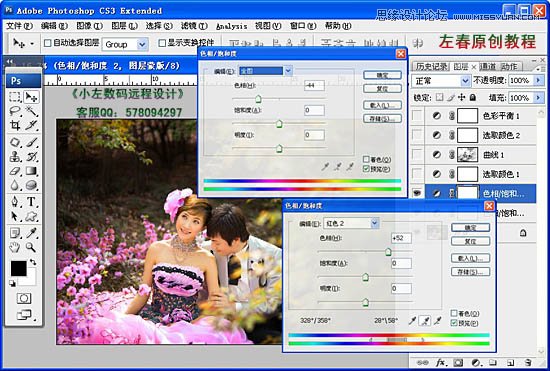
Task: Click hue slider handle at +52
Action: coord(388,251)
